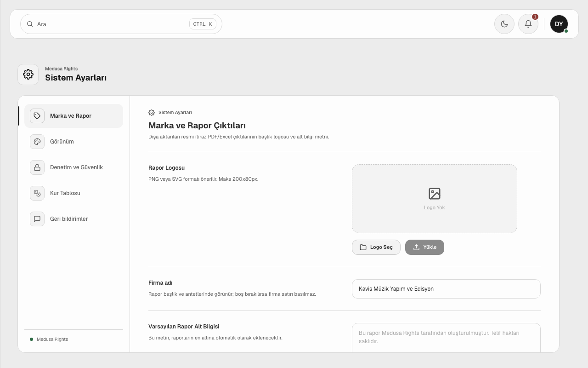Click the Sistem Ayarları breadcrumb text
The width and height of the screenshot is (588, 368).
click(175, 113)
